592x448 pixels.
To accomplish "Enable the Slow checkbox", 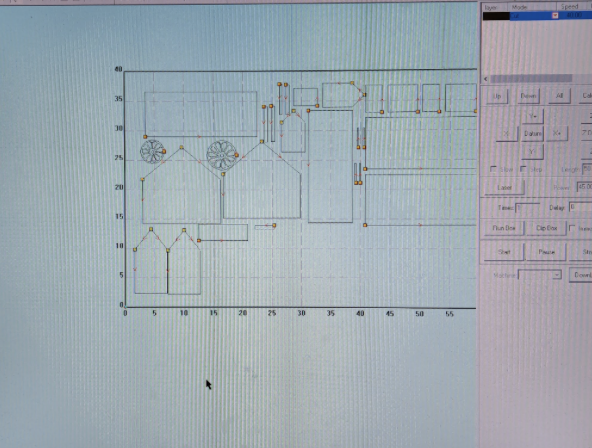I will [493, 169].
